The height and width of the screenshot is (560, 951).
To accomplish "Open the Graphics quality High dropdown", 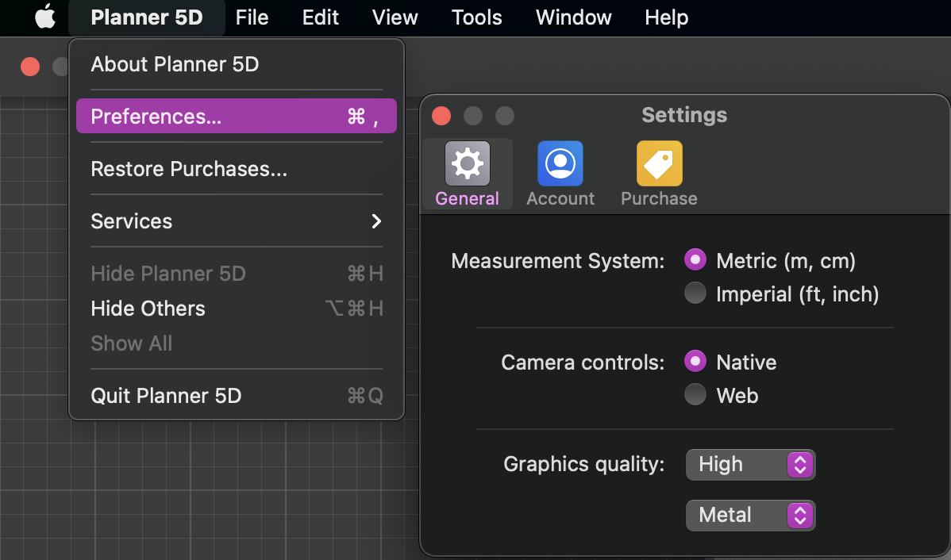I will 750,465.
